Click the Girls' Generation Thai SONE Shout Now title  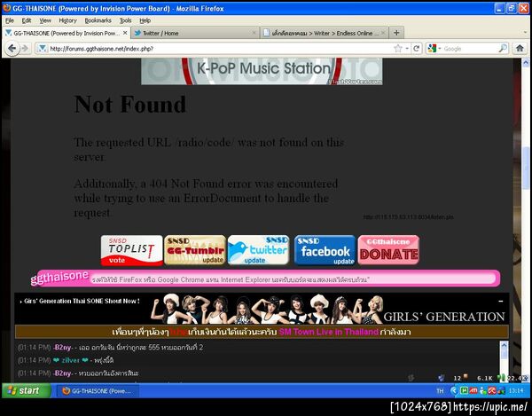click(82, 301)
